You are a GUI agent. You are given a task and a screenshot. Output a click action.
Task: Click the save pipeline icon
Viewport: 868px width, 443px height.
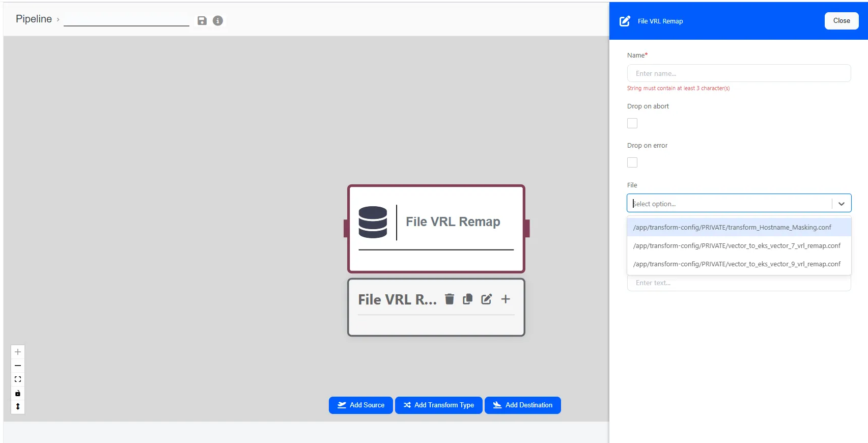click(202, 21)
